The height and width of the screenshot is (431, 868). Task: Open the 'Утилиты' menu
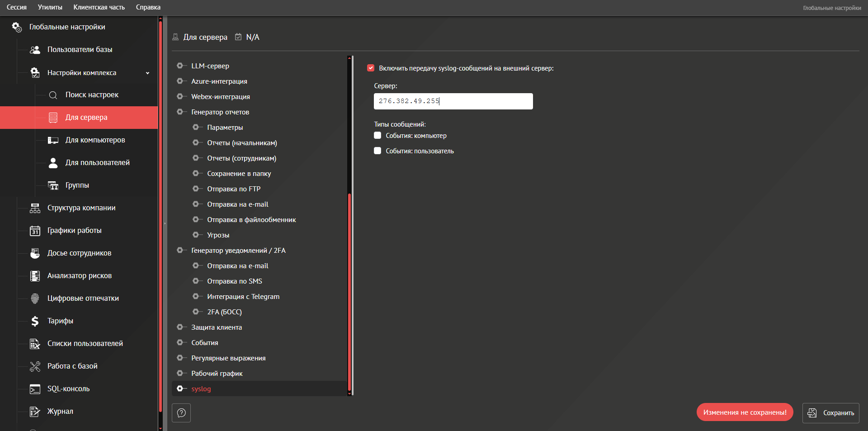click(x=50, y=7)
